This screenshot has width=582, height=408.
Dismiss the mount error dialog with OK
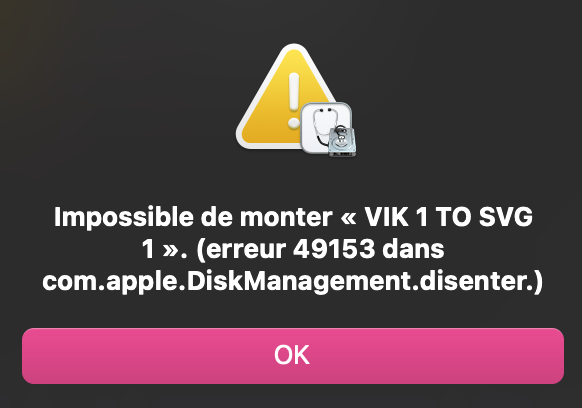pos(293,356)
